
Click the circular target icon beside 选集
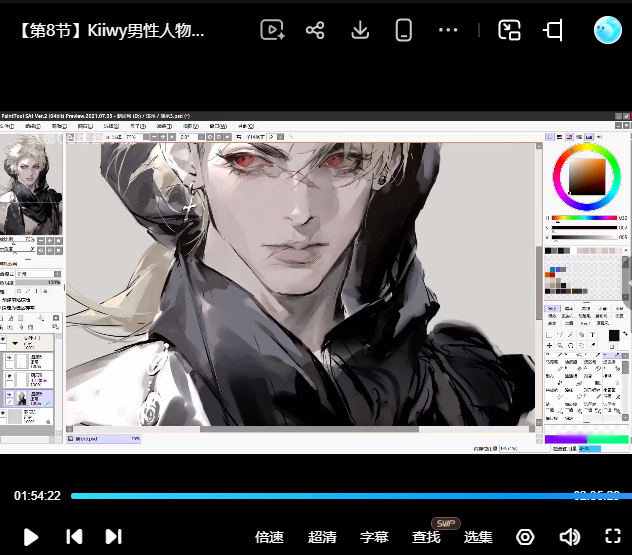point(525,537)
